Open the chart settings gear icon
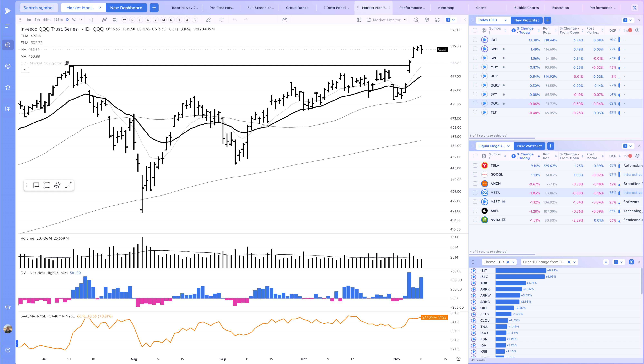 click(427, 20)
